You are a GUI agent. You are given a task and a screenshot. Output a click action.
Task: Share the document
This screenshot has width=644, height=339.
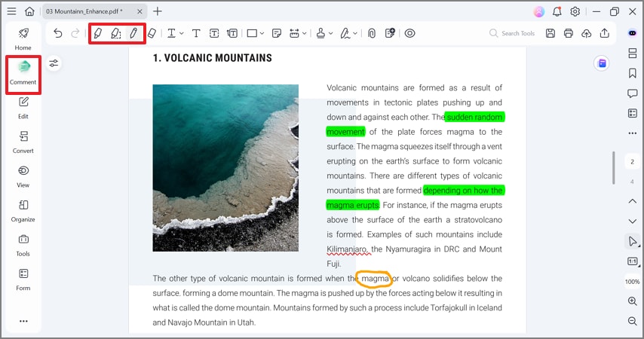[605, 33]
